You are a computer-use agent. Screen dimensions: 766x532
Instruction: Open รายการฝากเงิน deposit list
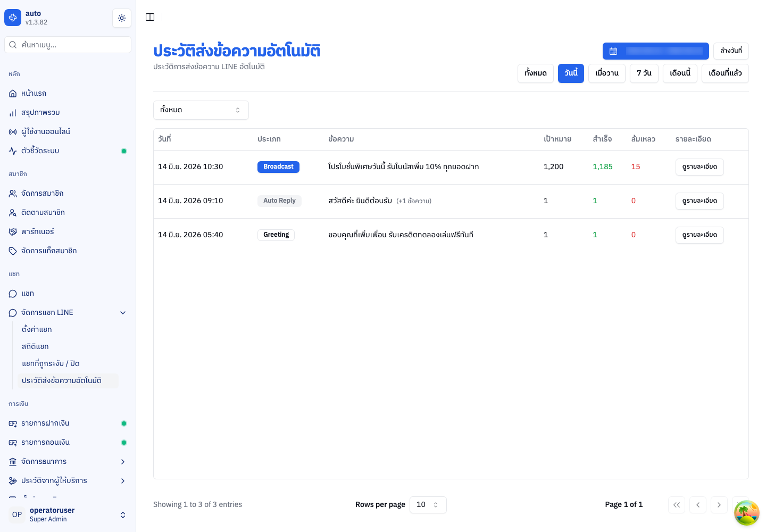tap(68, 423)
